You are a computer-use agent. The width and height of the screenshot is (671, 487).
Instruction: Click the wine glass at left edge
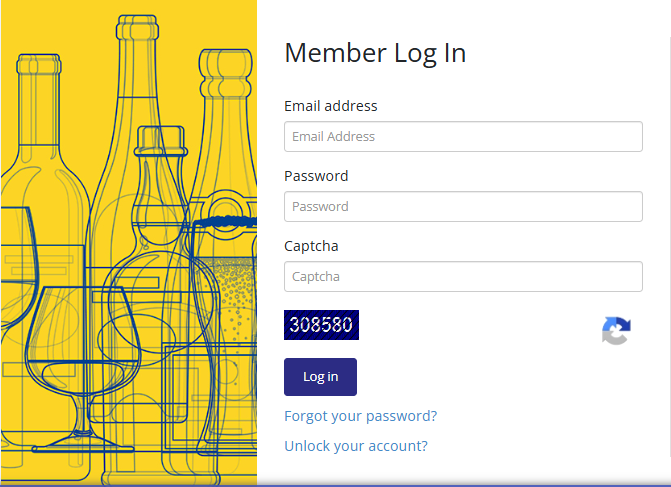click(15, 260)
